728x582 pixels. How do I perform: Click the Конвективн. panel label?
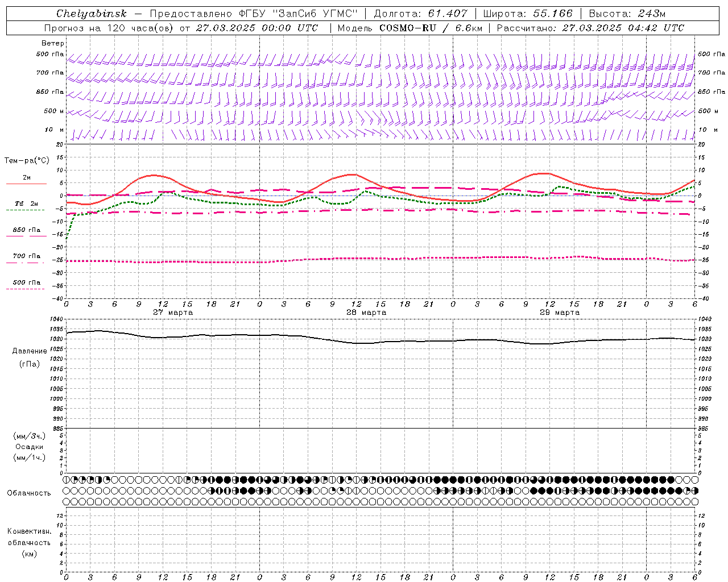30,531
